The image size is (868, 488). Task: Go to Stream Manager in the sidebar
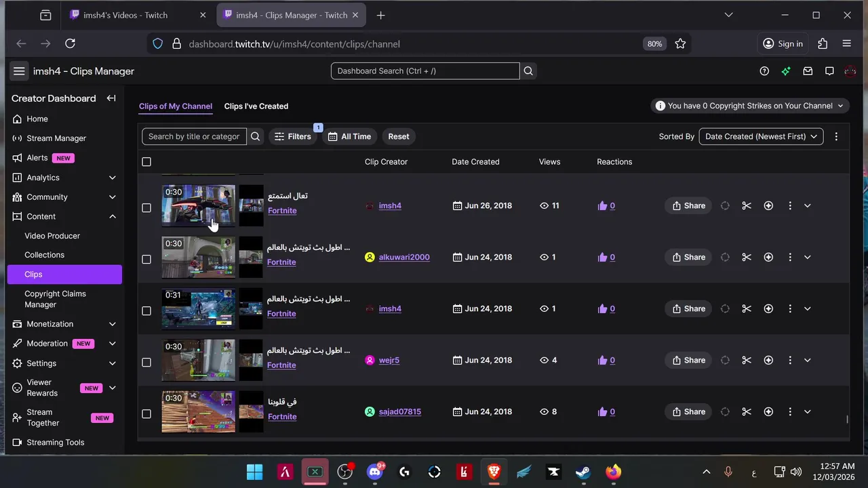click(x=56, y=138)
